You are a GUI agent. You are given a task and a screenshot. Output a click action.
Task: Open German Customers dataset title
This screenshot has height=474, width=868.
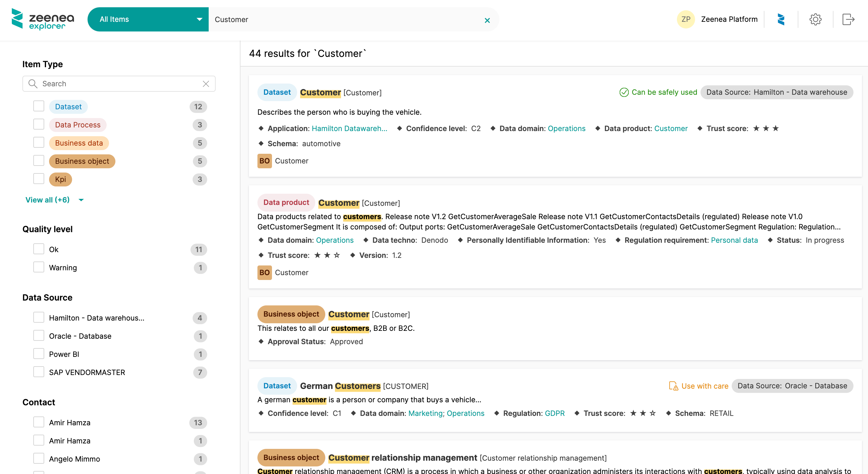point(340,386)
